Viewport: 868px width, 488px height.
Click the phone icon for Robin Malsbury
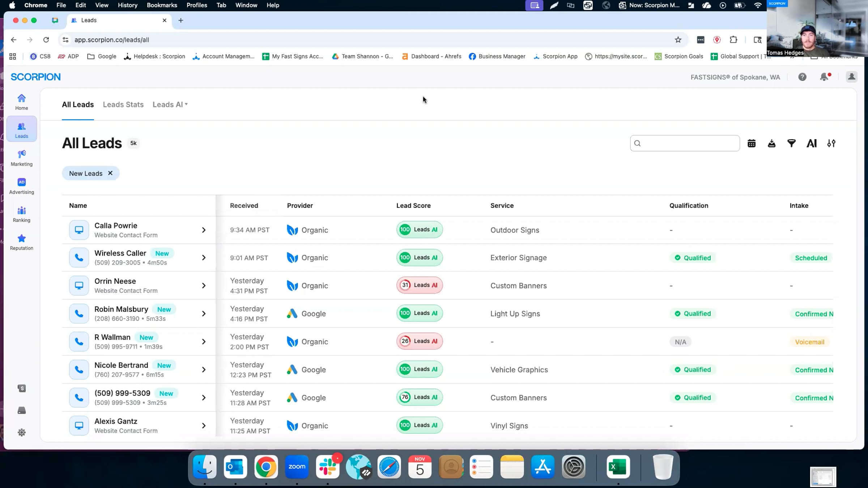pyautogui.click(x=79, y=313)
